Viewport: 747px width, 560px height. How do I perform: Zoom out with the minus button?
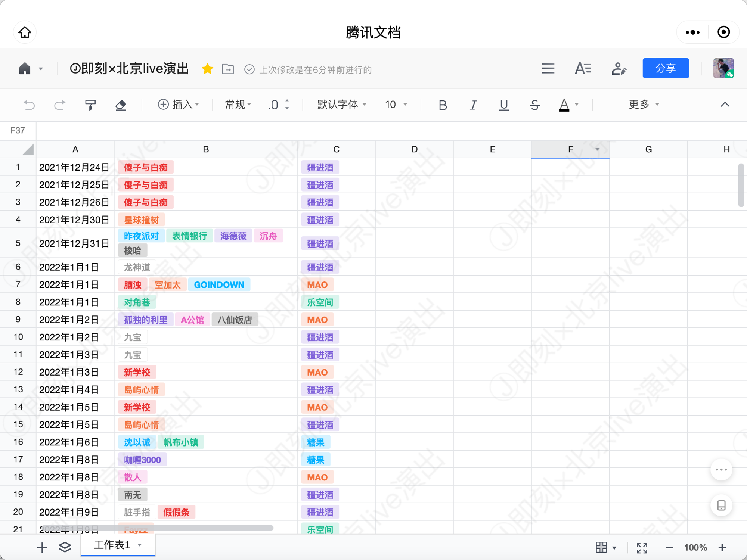point(669,548)
